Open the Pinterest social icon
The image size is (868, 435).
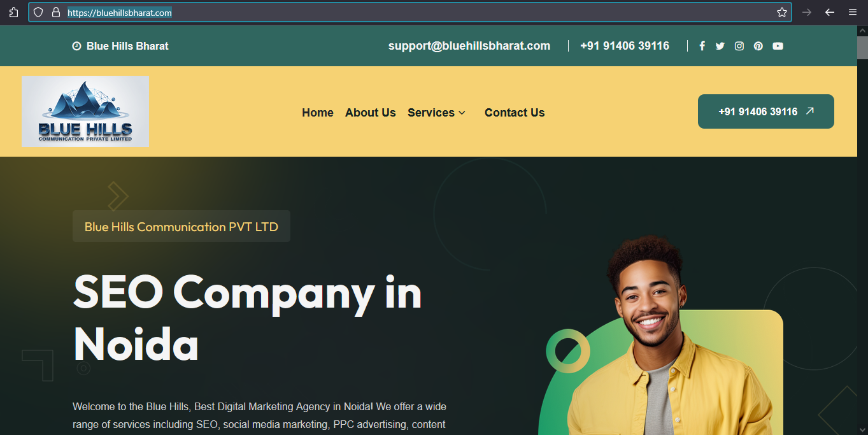[x=758, y=46]
